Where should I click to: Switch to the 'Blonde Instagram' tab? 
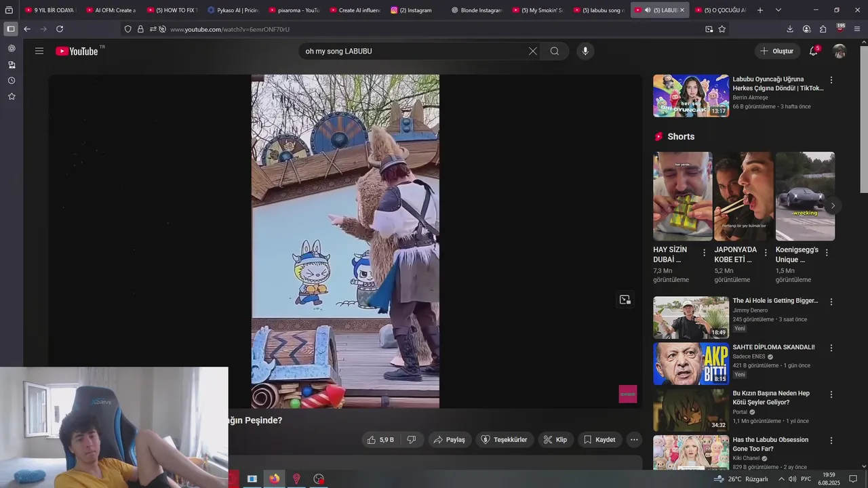tap(477, 10)
